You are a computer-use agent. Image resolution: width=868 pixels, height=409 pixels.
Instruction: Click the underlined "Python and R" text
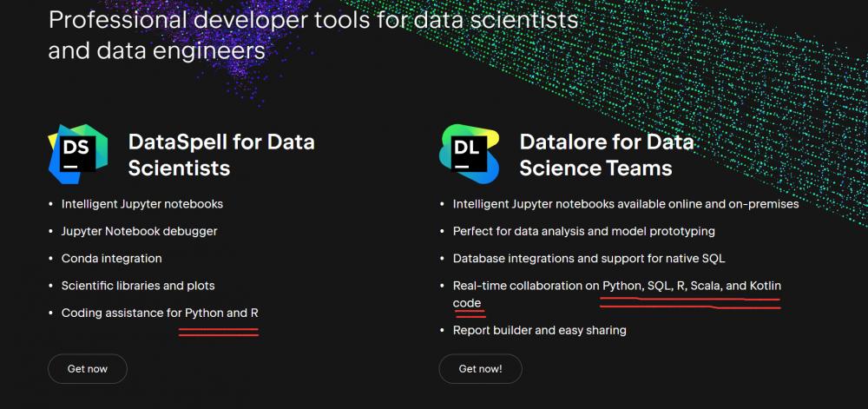pyautogui.click(x=219, y=313)
